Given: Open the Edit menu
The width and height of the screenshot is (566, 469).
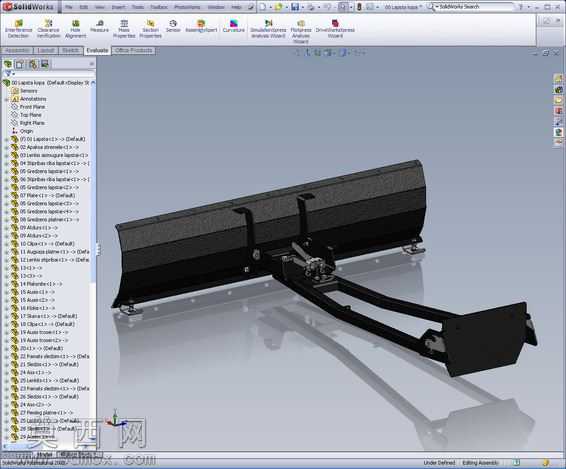Looking at the screenshot, I should click(x=84, y=7).
